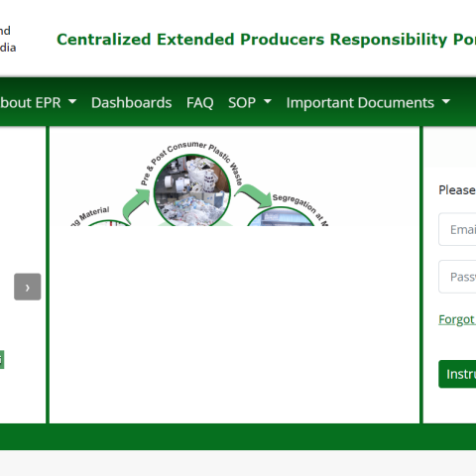Go to the FAQ page

(199, 102)
